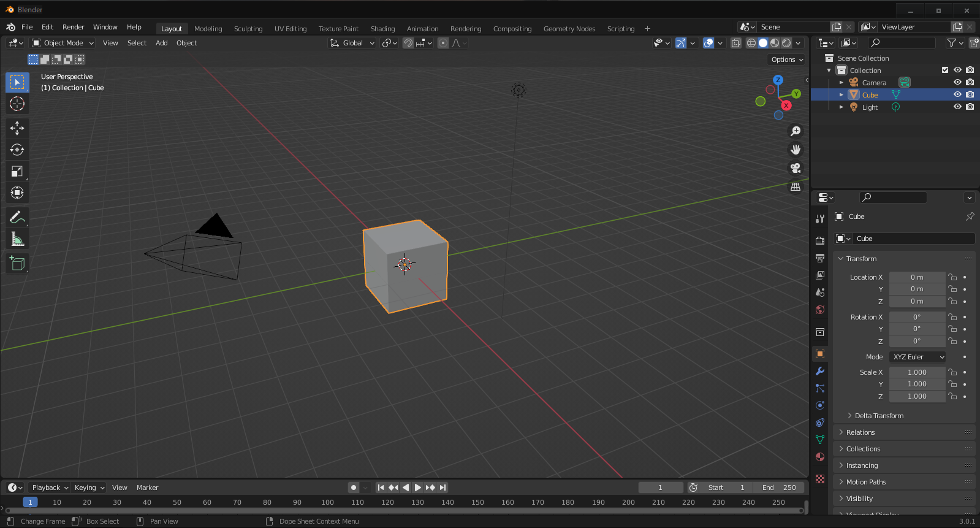Open the File menu
The image size is (980, 528).
click(27, 27)
